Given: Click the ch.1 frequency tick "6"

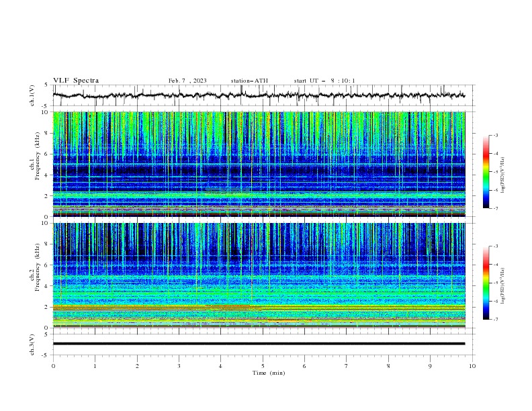Looking at the screenshot, I should [x=47, y=154].
